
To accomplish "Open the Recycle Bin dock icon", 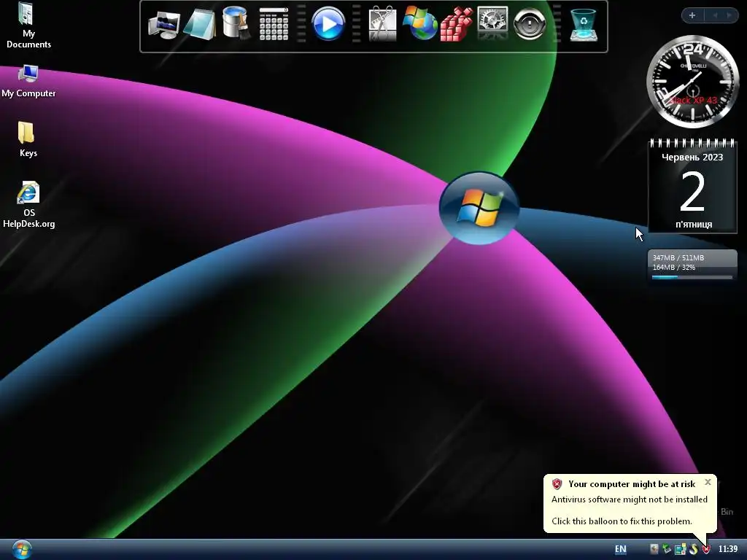I will 583,26.
